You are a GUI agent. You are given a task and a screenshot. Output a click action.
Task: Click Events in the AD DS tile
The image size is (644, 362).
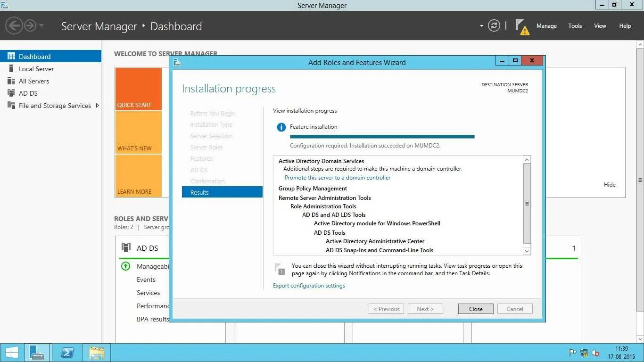pos(146,280)
